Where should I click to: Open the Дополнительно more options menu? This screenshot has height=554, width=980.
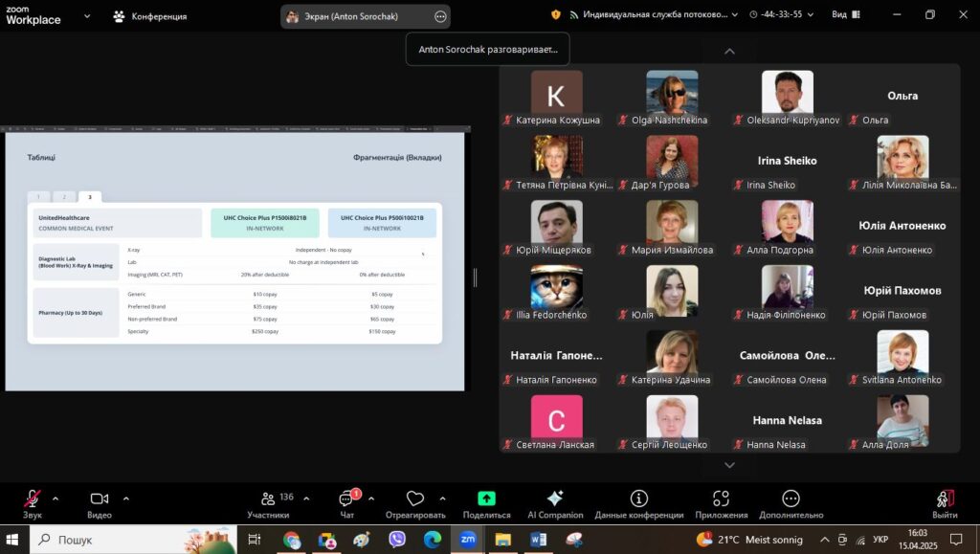click(791, 504)
